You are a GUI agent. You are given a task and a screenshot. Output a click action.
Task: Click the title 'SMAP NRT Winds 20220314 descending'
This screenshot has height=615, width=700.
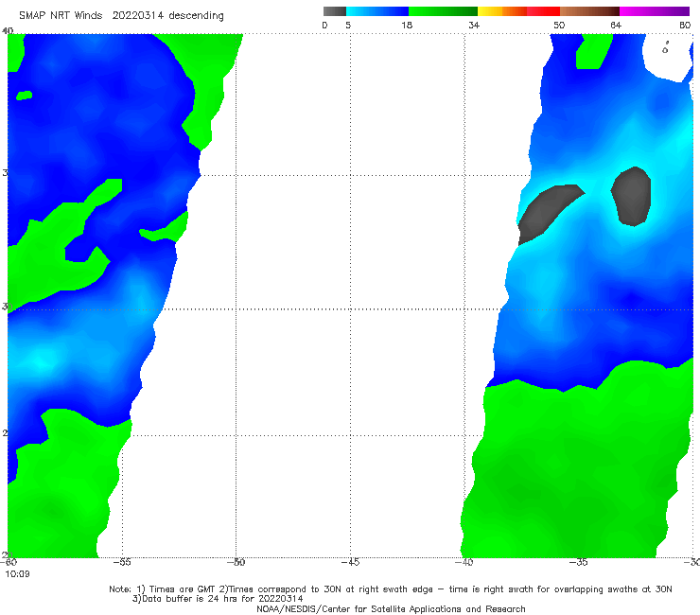pyautogui.click(x=121, y=16)
